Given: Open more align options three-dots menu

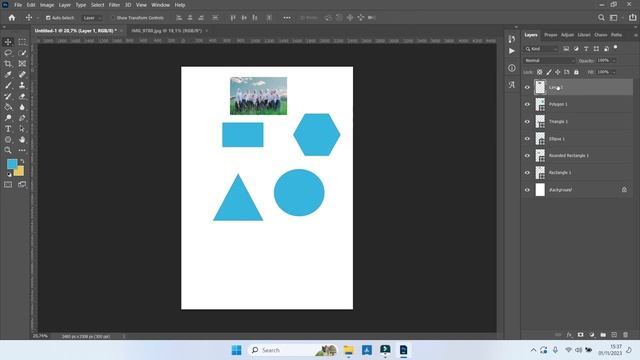Looking at the screenshot, I should (x=287, y=18).
